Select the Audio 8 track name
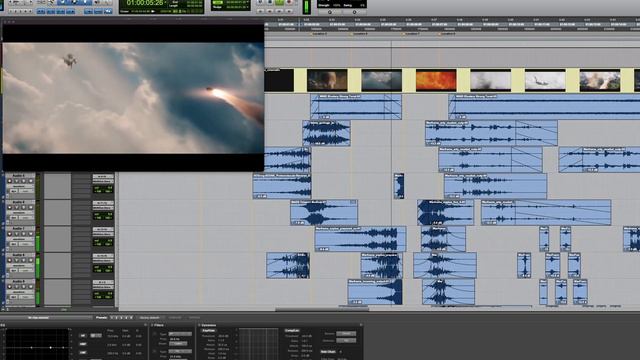 point(19,255)
